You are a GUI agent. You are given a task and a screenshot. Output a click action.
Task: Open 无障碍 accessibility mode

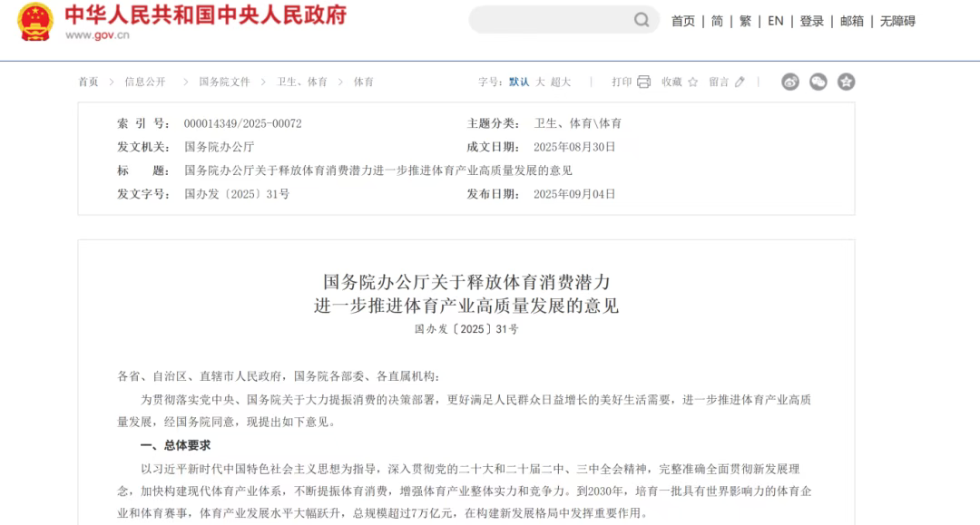coord(897,21)
